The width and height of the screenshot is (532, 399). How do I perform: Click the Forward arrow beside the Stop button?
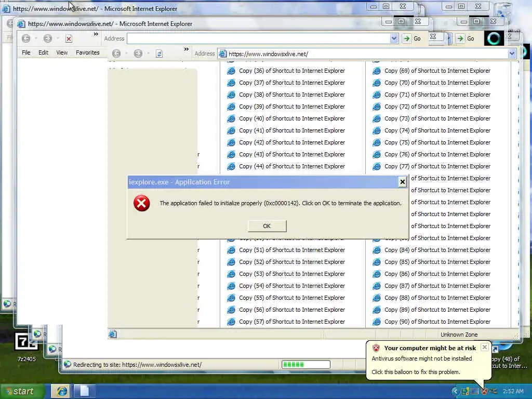[x=48, y=38]
